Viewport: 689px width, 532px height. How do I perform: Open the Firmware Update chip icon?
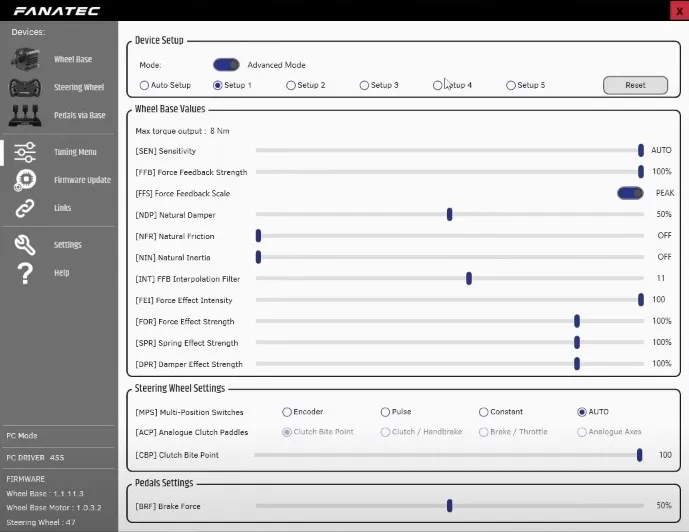pyautogui.click(x=25, y=180)
